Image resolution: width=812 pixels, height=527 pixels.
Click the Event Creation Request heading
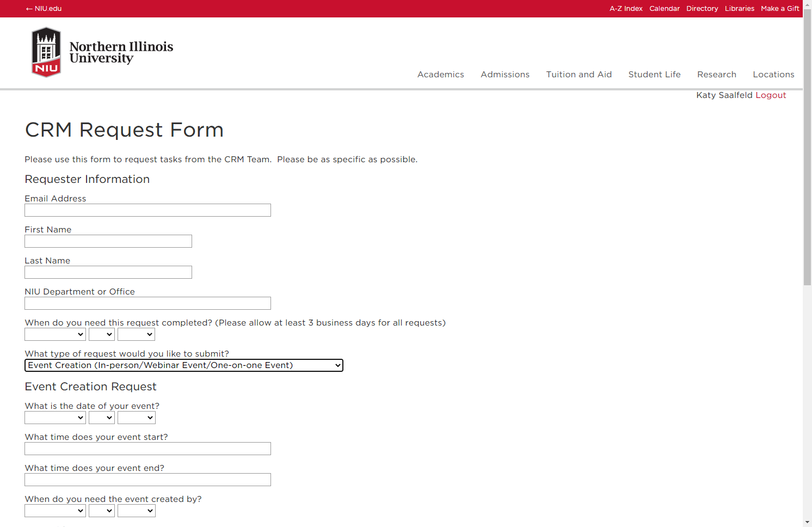[90, 387]
